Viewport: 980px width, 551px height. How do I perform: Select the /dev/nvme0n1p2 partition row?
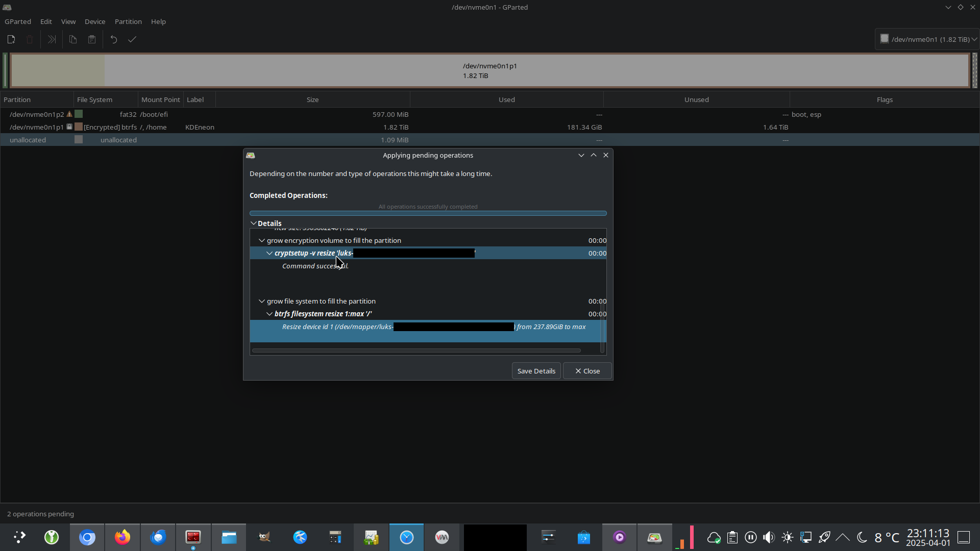coord(490,114)
